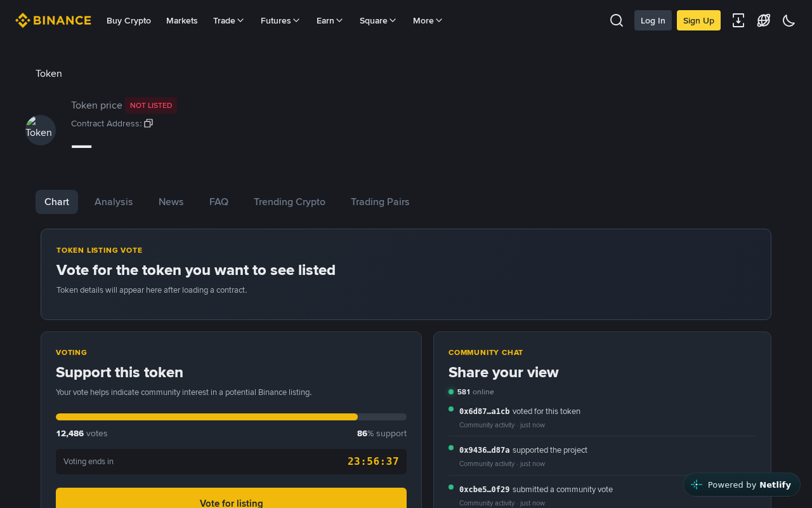Screen dimensions: 812x508
Task: Click the 86% support label
Action: pos(382,433)
